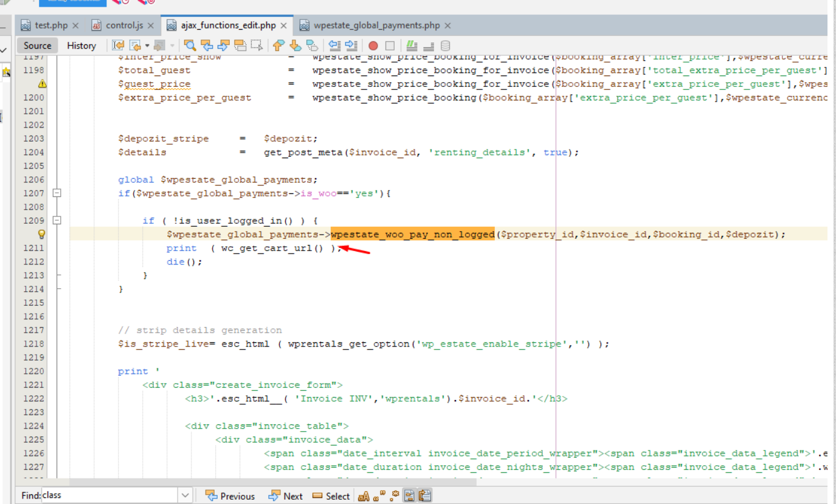Go to Previous Bookmark icon
836x504 pixels.
[x=278, y=46]
